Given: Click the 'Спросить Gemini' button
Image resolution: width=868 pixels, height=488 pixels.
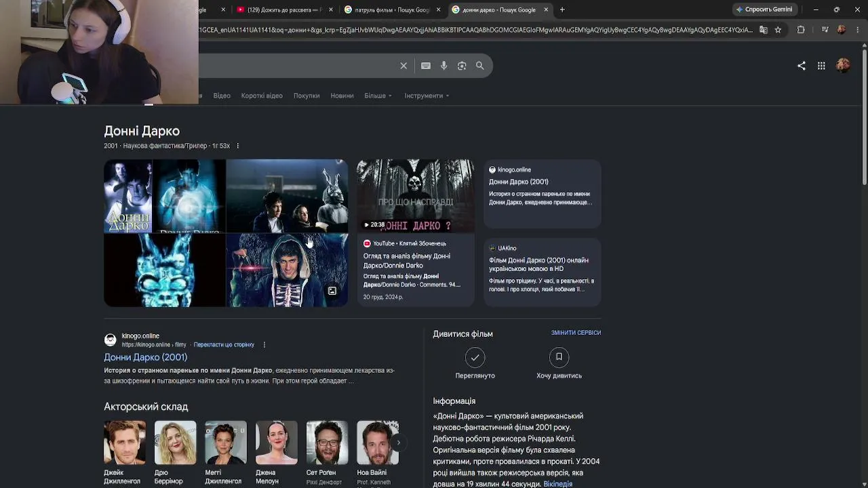Looking at the screenshot, I should coord(764,9).
